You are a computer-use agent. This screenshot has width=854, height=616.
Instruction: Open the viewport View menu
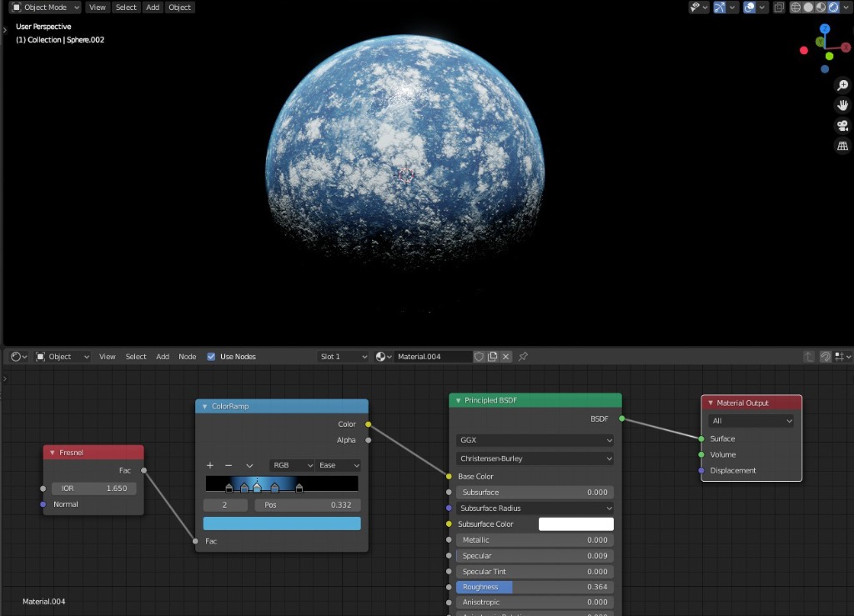tap(98, 8)
